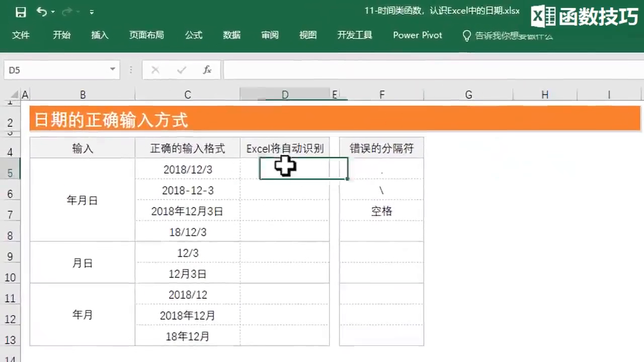Viewport: 644px width, 362px height.
Task: Click the Save icon in title bar
Action: pyautogui.click(x=21, y=12)
